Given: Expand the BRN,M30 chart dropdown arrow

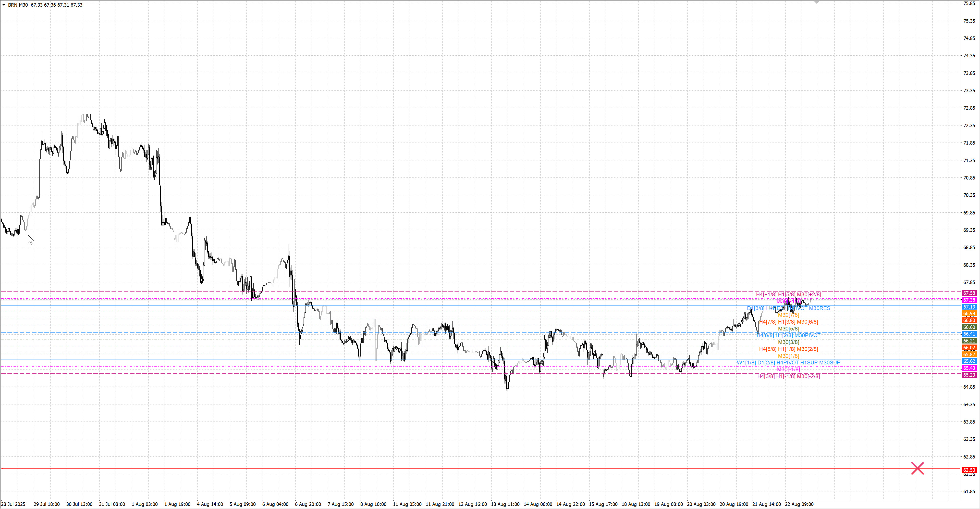Looking at the screenshot, I should (4, 5).
